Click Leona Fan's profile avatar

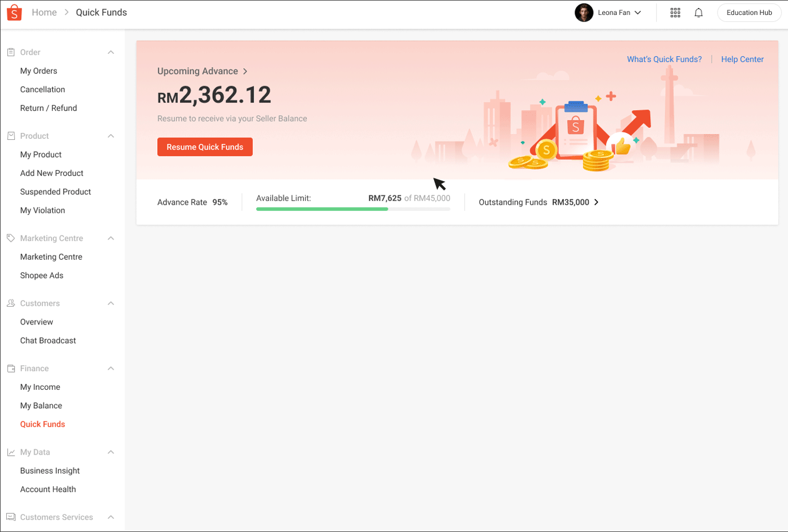pyautogui.click(x=584, y=13)
